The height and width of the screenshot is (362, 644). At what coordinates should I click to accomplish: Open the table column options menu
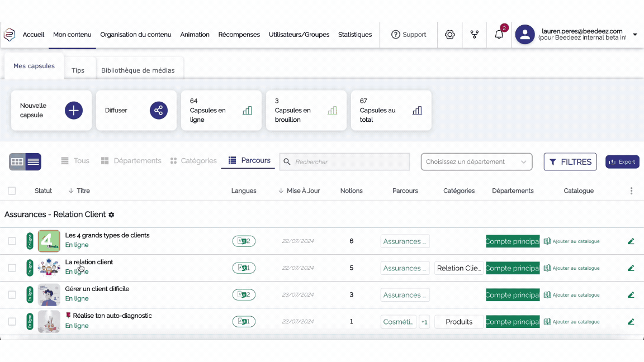click(631, 191)
